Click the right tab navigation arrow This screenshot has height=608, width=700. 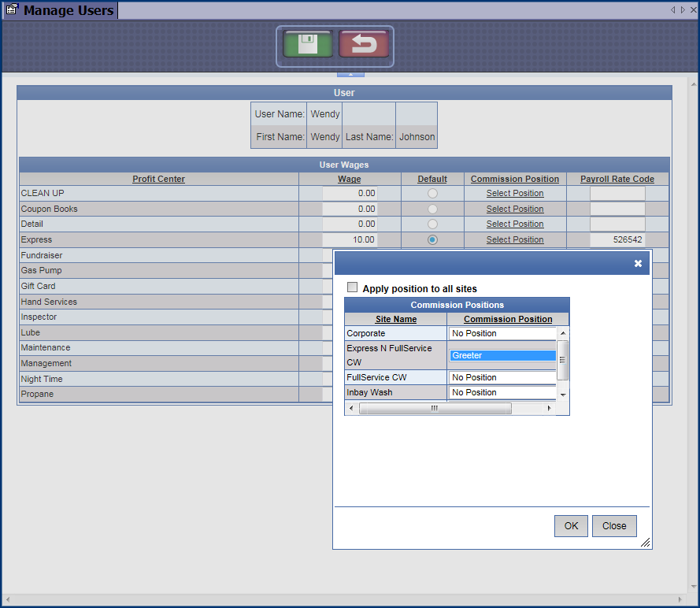pos(682,10)
